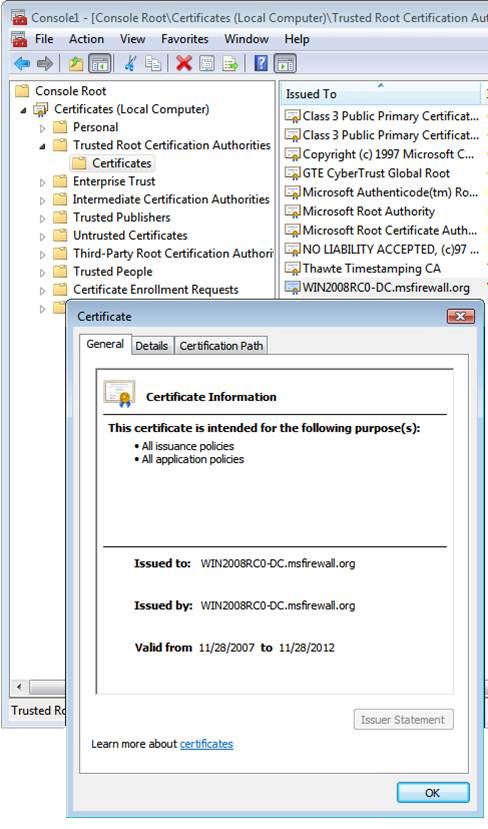Select Intermediate Certification Authorities in the tree
The height and width of the screenshot is (829, 488).
click(x=171, y=199)
